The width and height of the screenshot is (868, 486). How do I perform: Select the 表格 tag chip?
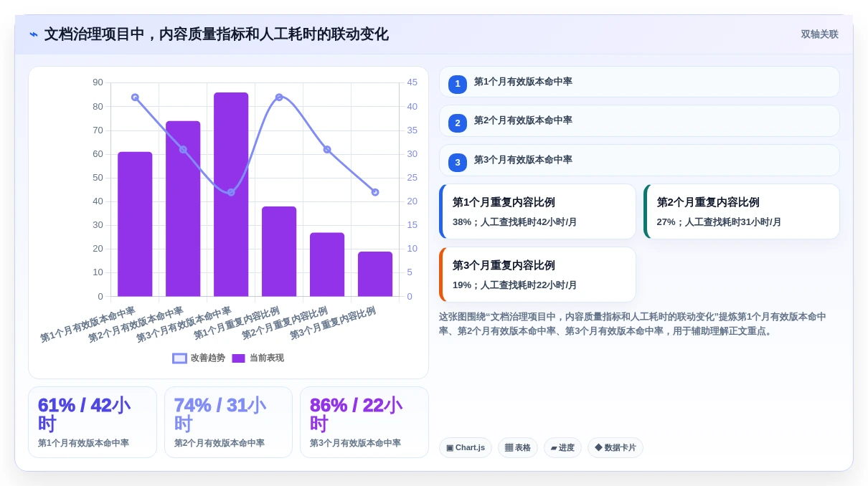click(x=518, y=448)
